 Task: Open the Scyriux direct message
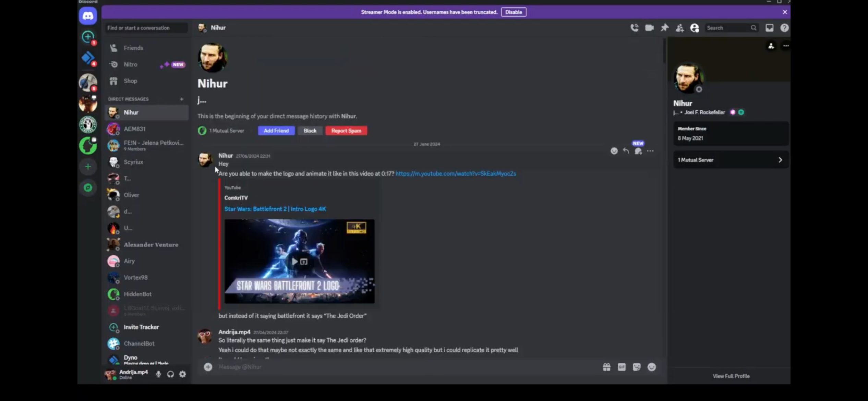pyautogui.click(x=146, y=162)
